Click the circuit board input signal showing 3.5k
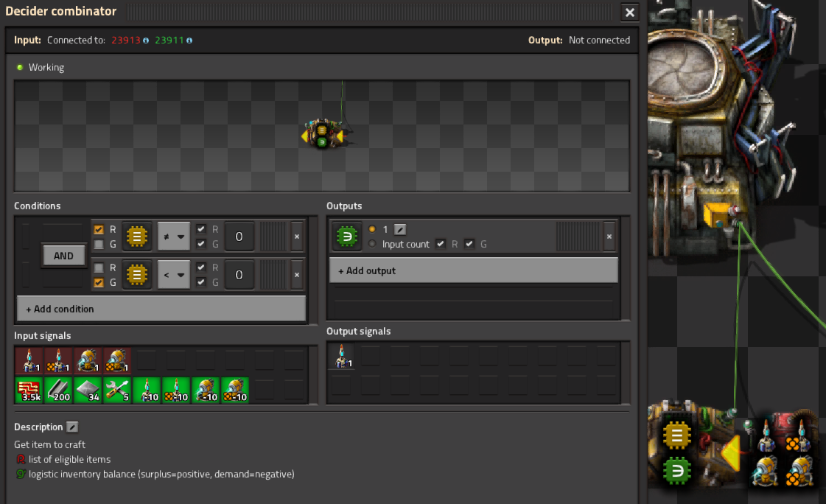 (x=29, y=390)
